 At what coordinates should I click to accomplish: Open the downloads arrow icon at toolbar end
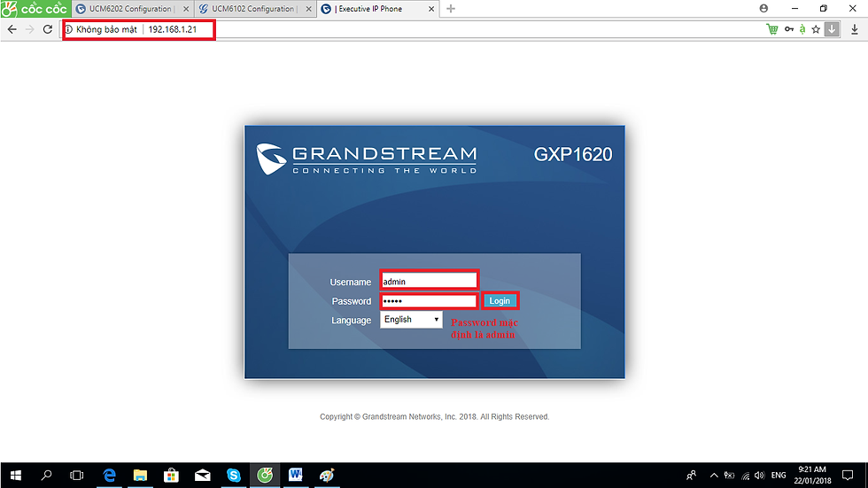855,29
